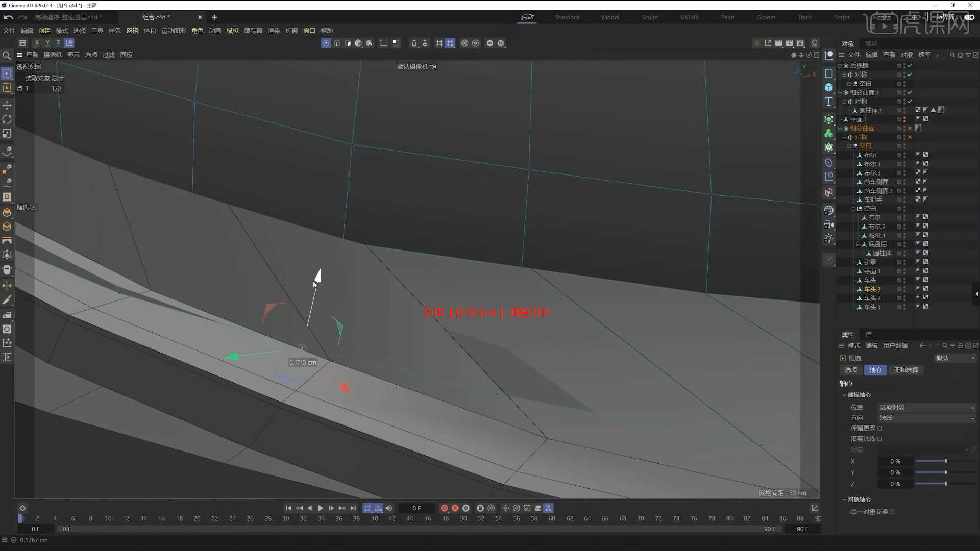Open viewport 显示 menu
The width and height of the screenshot is (980, 551).
[73, 55]
